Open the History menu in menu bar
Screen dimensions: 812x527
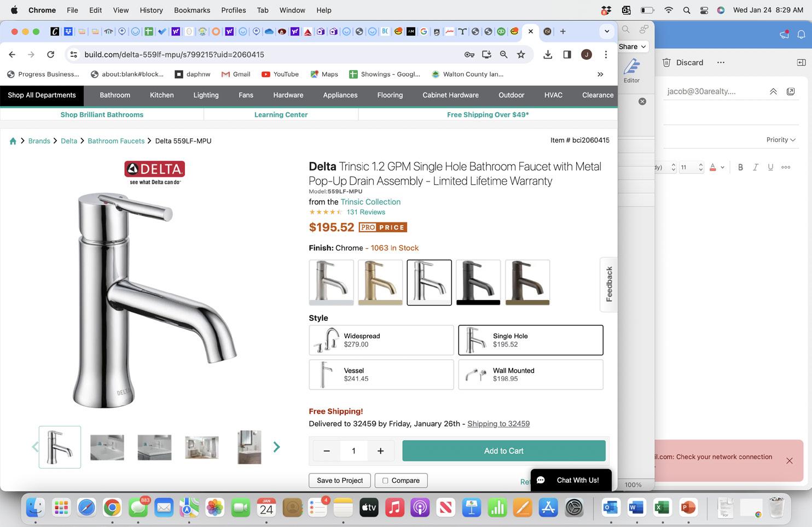[151, 10]
